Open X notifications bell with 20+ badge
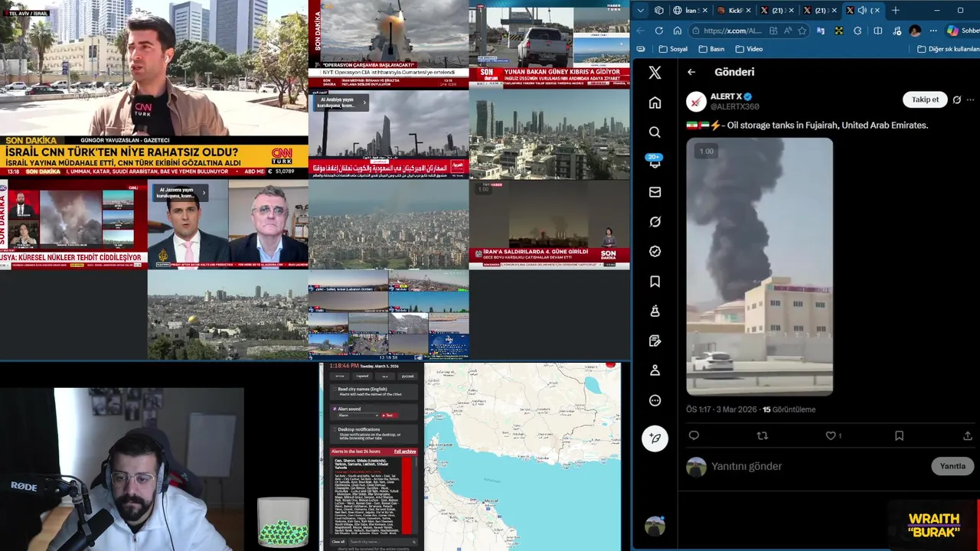This screenshot has height=551, width=980. (x=655, y=161)
